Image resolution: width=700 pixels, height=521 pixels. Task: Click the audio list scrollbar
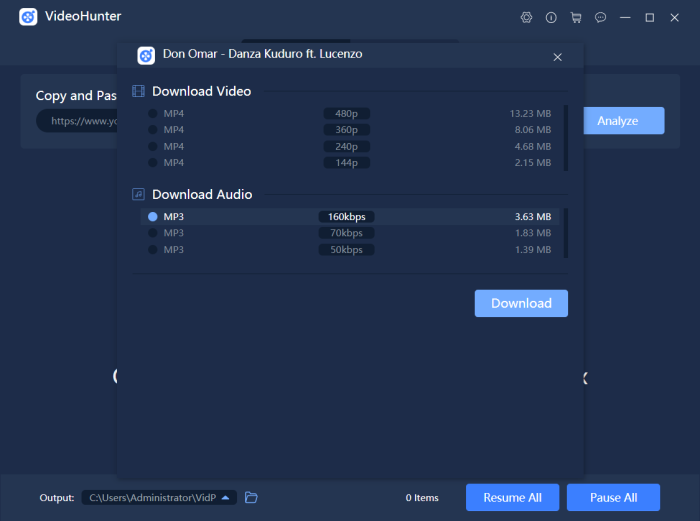coord(566,233)
